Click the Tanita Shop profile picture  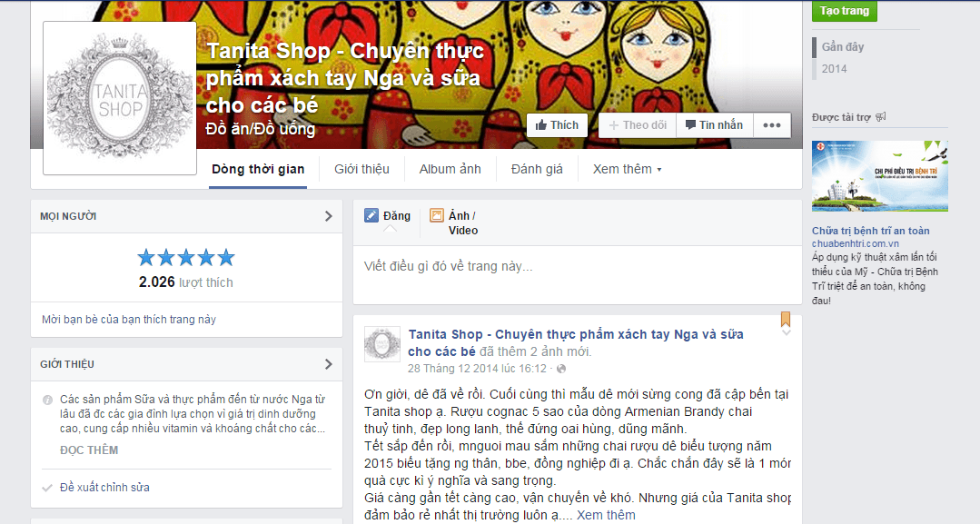coord(120,98)
